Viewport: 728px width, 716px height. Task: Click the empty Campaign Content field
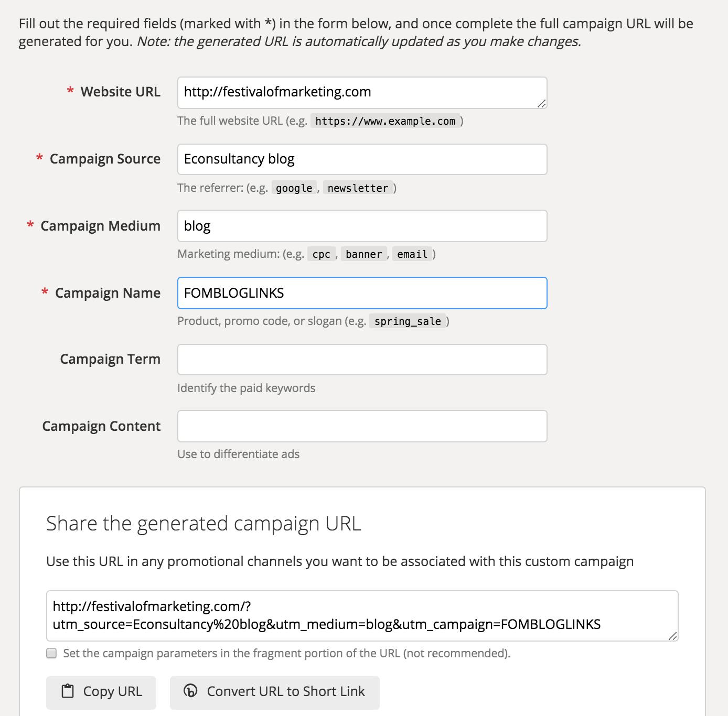362,426
